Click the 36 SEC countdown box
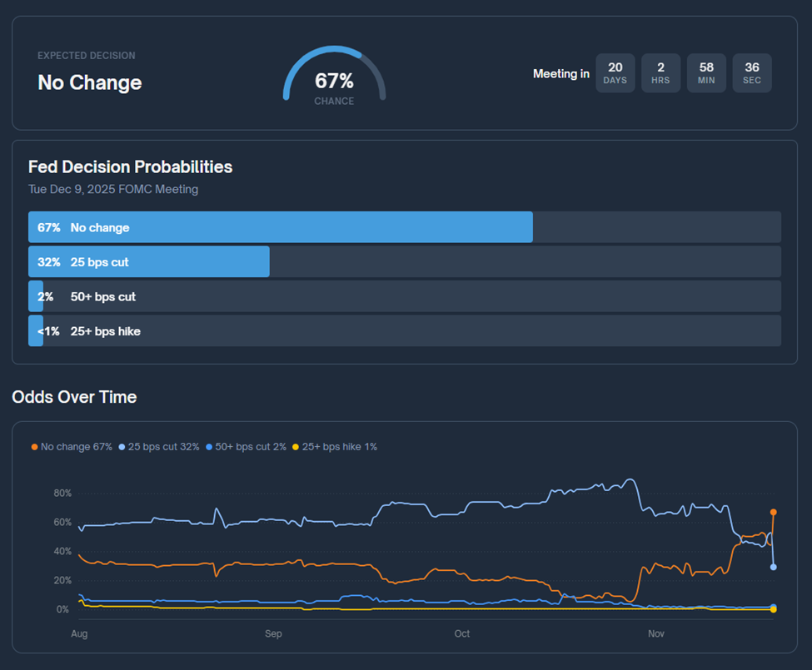This screenshot has height=670, width=812. (752, 73)
